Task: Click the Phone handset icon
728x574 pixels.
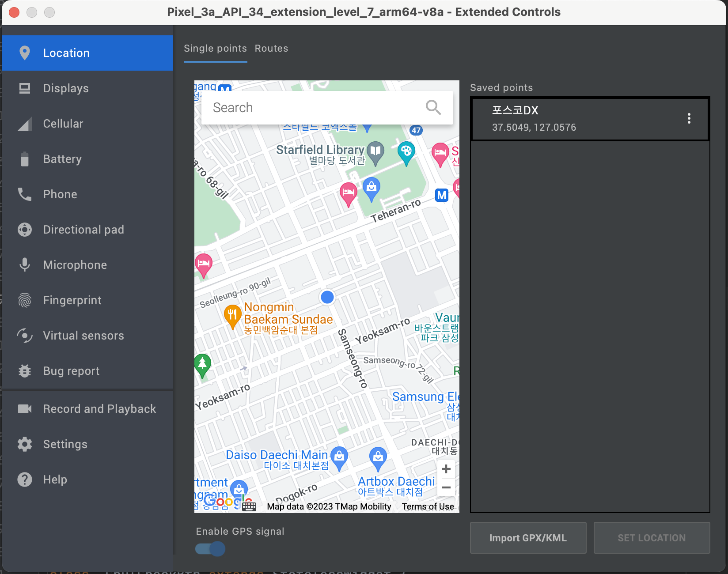Action: 25,194
